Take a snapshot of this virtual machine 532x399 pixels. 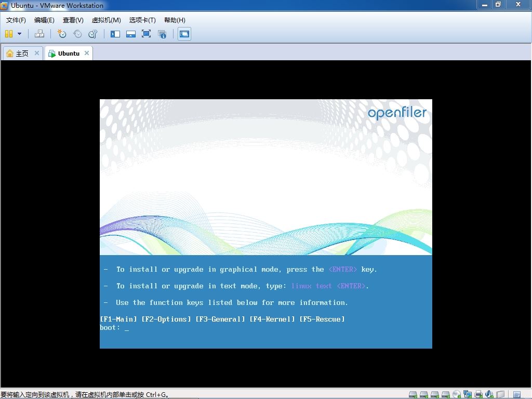(x=61, y=34)
